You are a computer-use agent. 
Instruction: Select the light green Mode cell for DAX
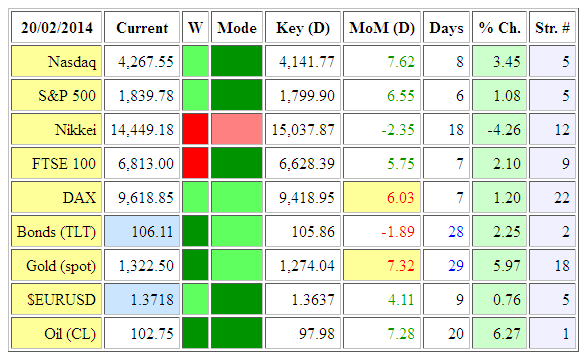coord(237,197)
